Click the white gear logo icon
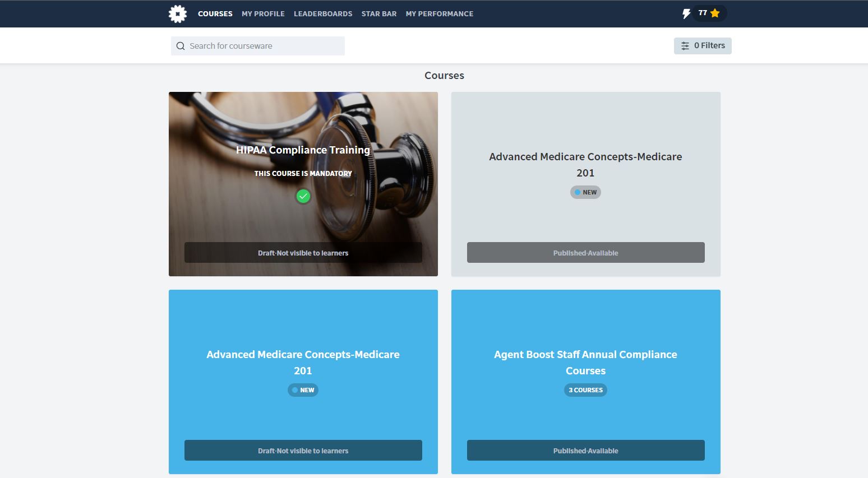The width and height of the screenshot is (868, 478). coord(178,13)
